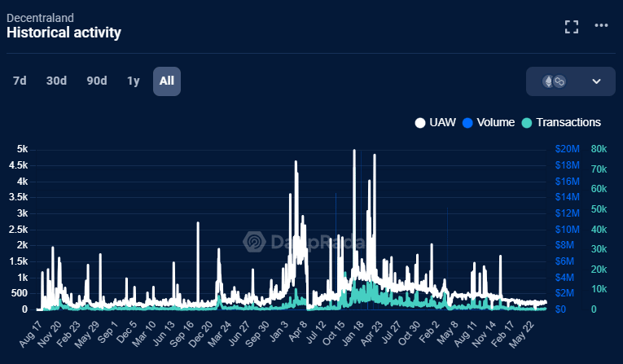Image resolution: width=623 pixels, height=364 pixels.
Task: Click the Oct 15 date label
Action: pos(333,333)
